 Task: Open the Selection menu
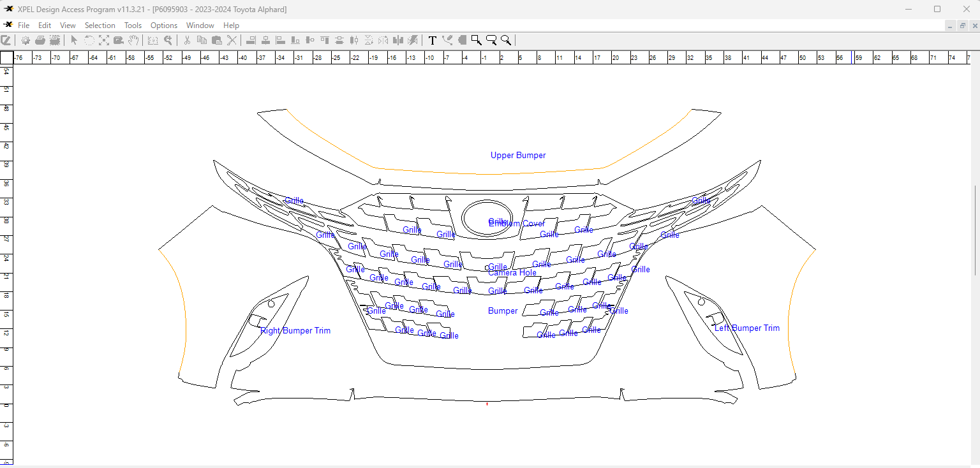[100, 26]
